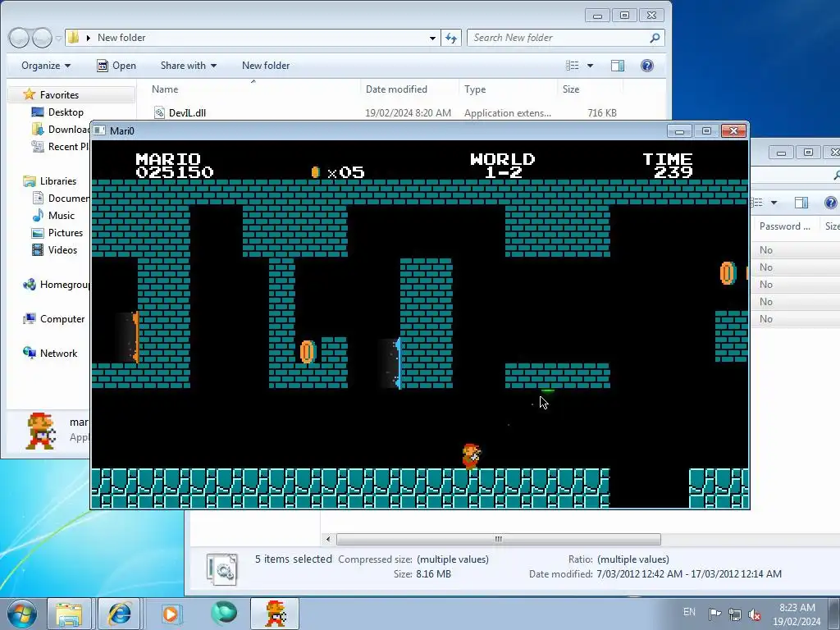Click the folder icon in the address bar
The width and height of the screenshot is (840, 630).
pyautogui.click(x=73, y=38)
